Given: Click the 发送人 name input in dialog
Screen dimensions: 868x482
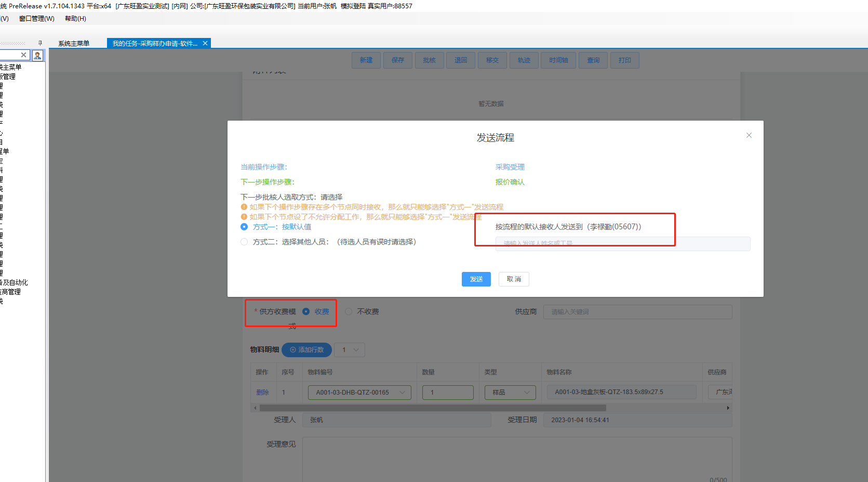Looking at the screenshot, I should point(623,243).
